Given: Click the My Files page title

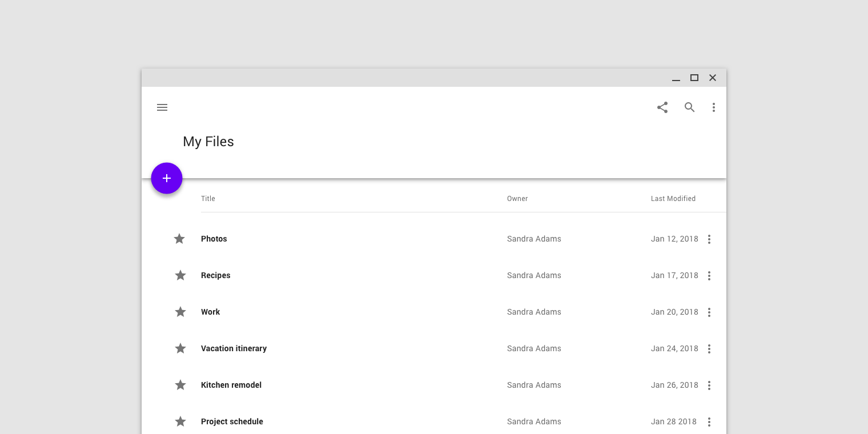Looking at the screenshot, I should (x=208, y=142).
